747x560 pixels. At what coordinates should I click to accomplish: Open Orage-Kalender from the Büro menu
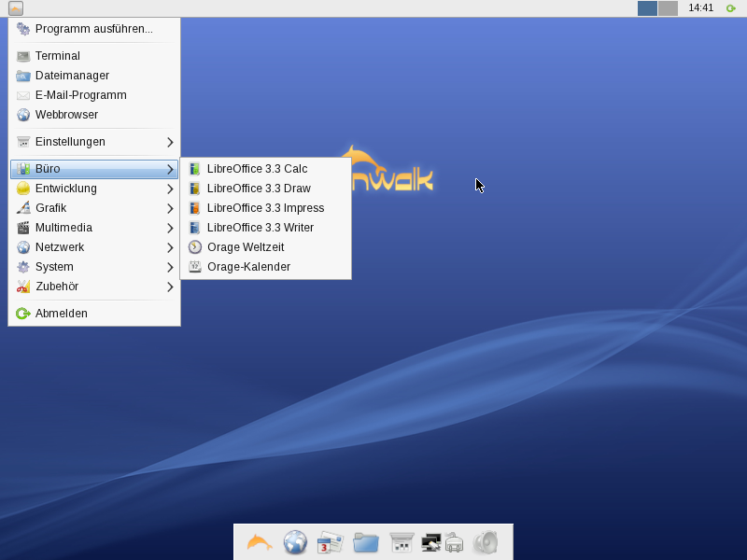point(248,267)
